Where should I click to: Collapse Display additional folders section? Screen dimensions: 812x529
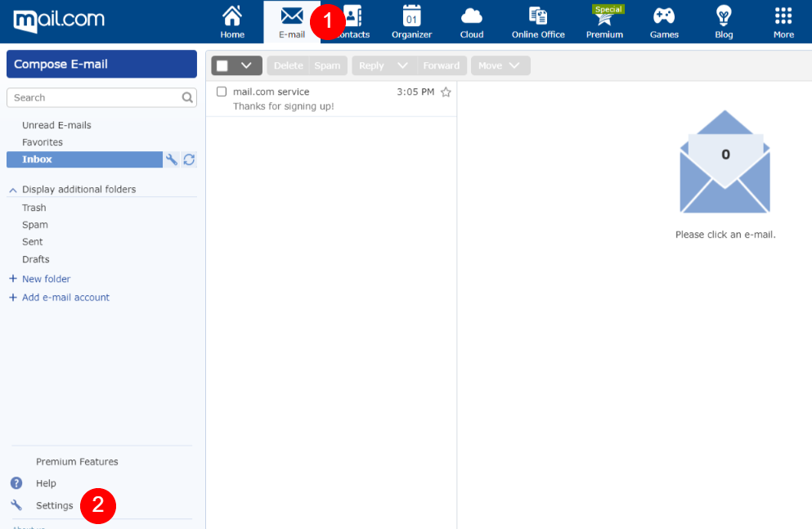pos(13,190)
